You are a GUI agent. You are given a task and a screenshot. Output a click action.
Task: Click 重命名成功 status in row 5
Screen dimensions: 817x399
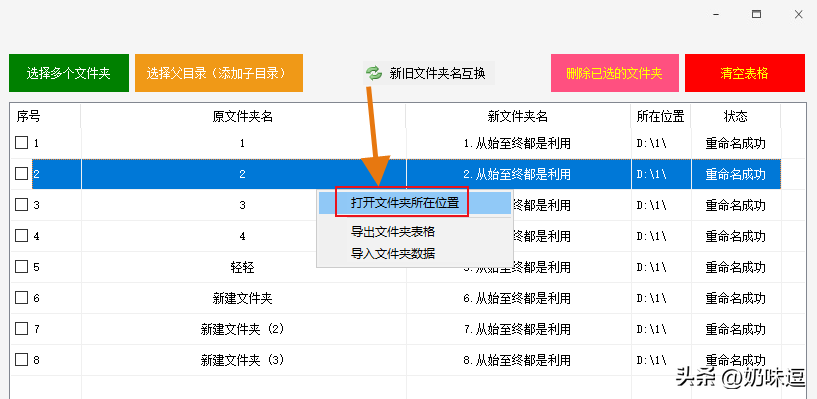pyautogui.click(x=736, y=268)
